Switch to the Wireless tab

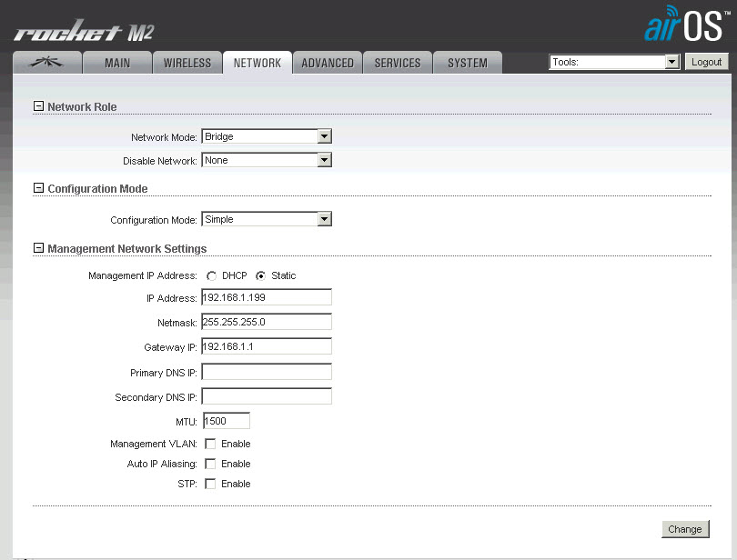[187, 63]
